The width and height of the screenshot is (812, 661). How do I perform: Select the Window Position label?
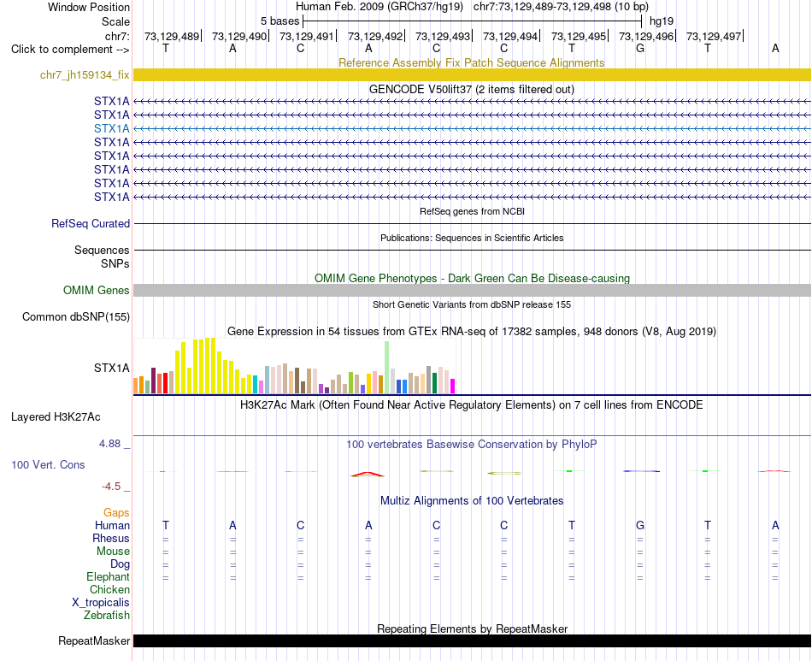89,7
